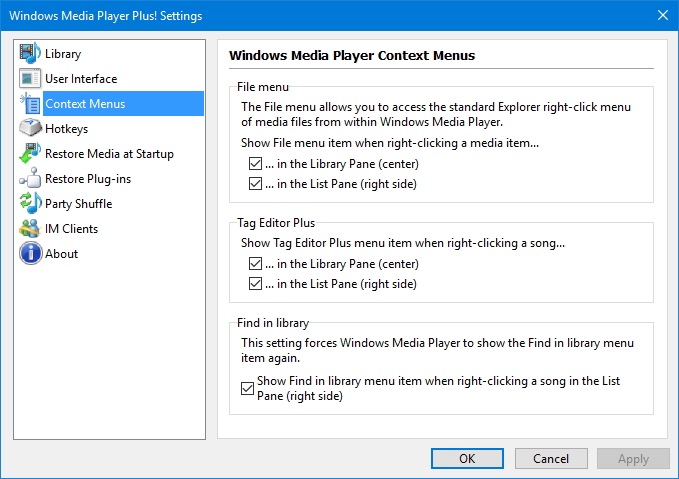This screenshot has height=479, width=679.
Task: Open the About page
Action: pos(61,253)
